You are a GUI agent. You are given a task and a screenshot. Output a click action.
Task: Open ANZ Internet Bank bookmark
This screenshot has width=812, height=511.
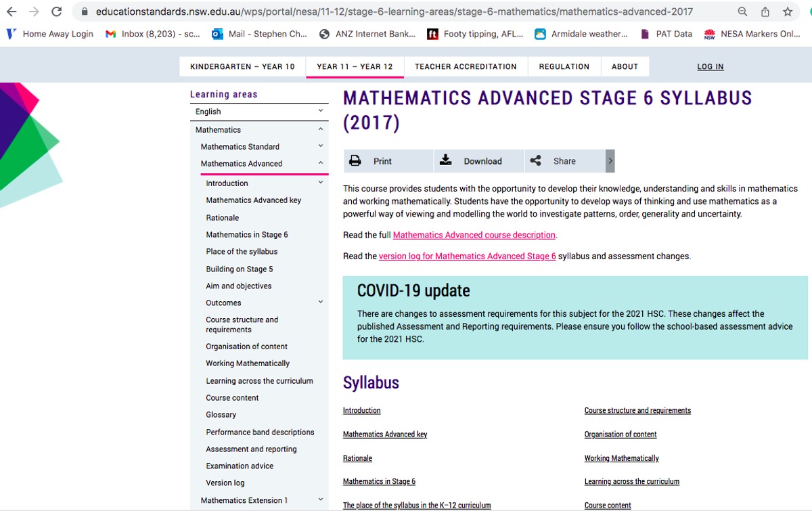coord(367,34)
